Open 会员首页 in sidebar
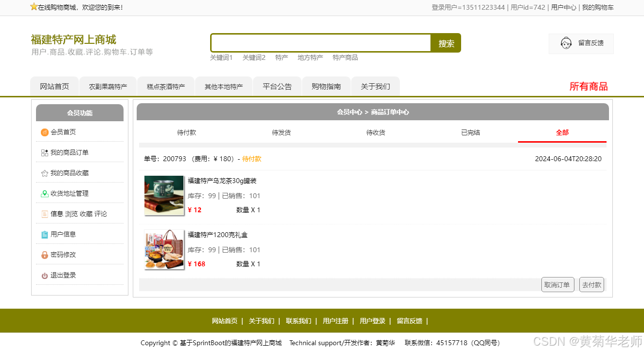644x352 pixels. tap(63, 132)
